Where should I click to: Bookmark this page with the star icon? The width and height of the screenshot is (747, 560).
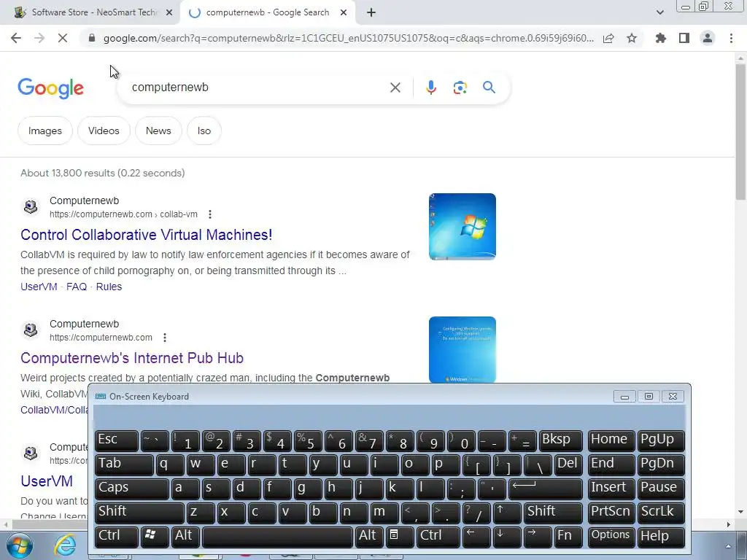pyautogui.click(x=632, y=38)
